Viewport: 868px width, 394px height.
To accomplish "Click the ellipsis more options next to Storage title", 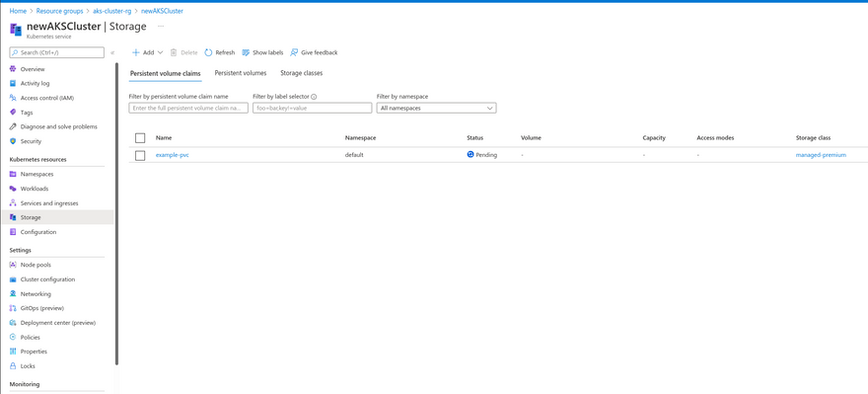I will (x=161, y=26).
